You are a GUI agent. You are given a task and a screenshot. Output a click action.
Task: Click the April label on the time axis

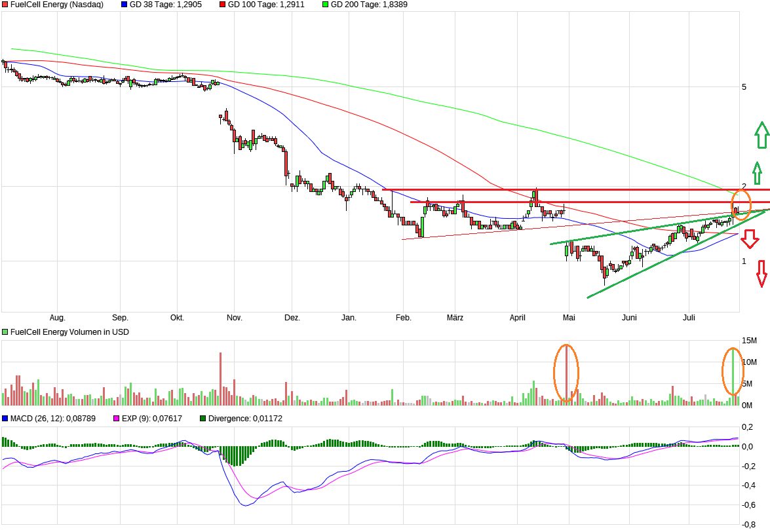518,318
